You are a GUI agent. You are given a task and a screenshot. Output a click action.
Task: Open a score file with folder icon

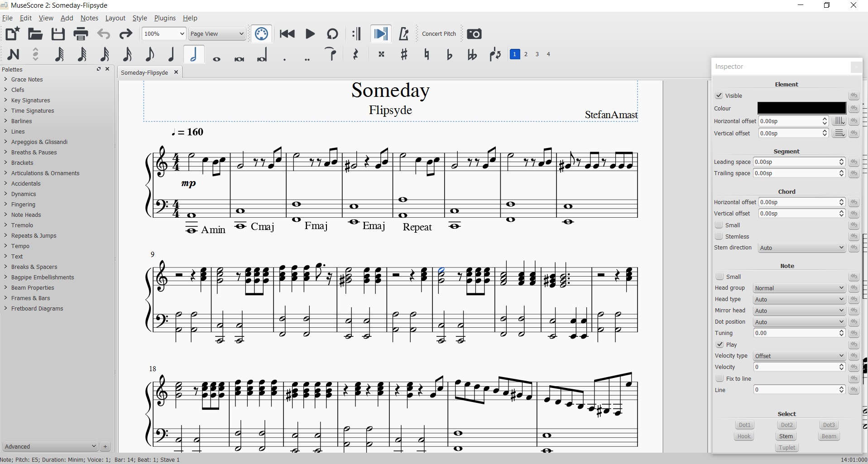click(x=35, y=34)
